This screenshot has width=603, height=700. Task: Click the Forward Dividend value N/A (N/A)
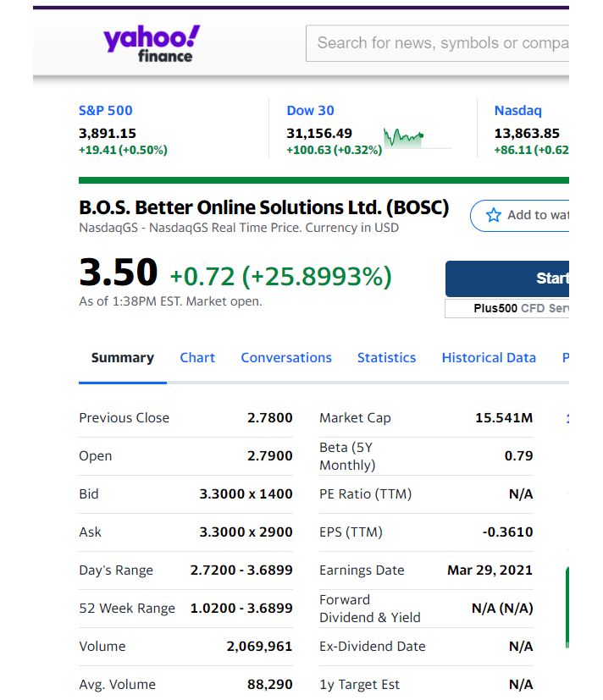[502, 608]
